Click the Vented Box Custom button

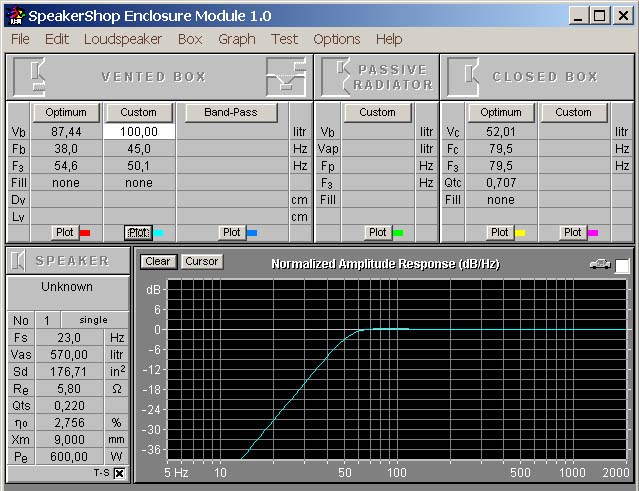click(139, 112)
